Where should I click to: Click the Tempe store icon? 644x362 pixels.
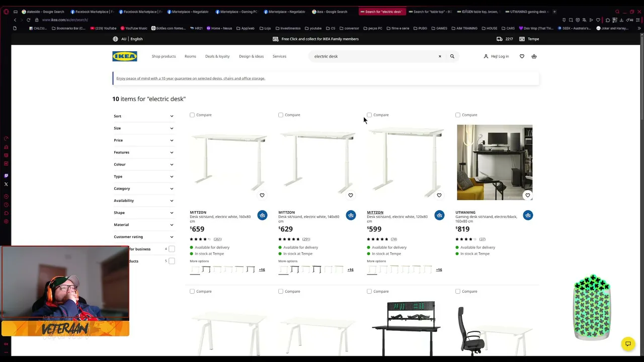pyautogui.click(x=522, y=39)
